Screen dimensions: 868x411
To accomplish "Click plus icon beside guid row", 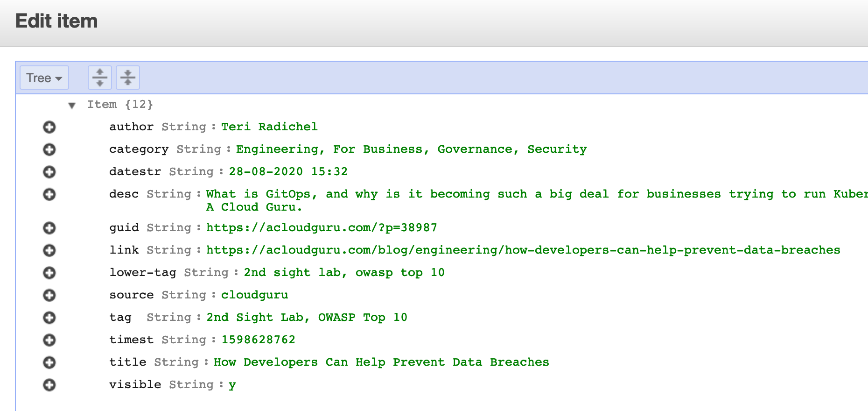I will pyautogui.click(x=49, y=228).
